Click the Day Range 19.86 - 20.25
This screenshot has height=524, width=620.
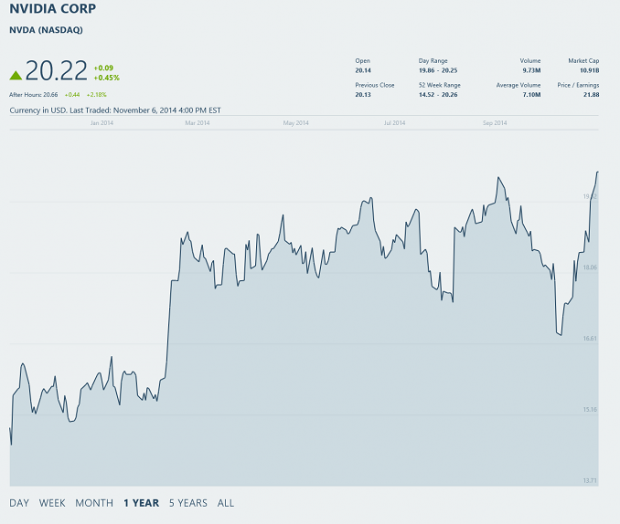point(438,71)
